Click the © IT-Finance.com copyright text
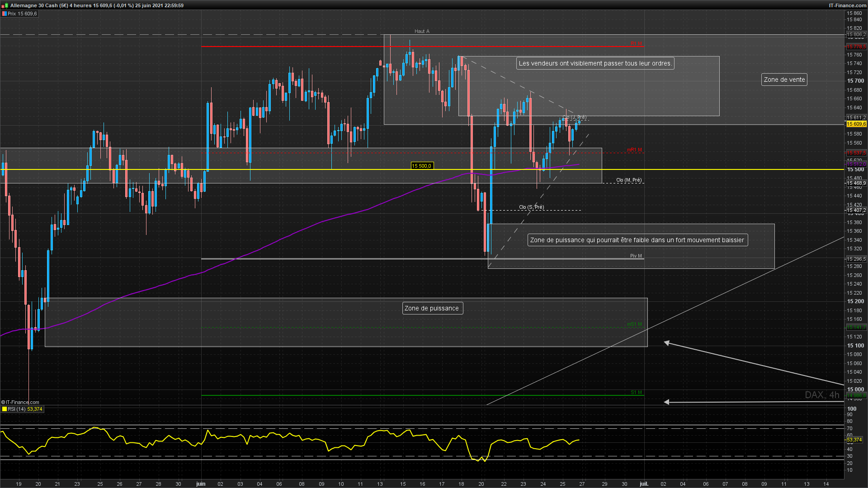Screen dimensions: 868x488 (x=20, y=402)
